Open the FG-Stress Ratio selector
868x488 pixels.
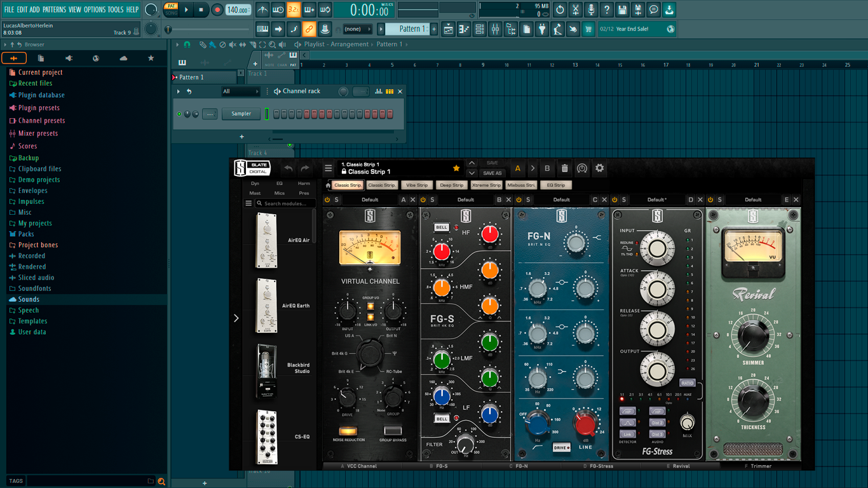[x=687, y=383]
